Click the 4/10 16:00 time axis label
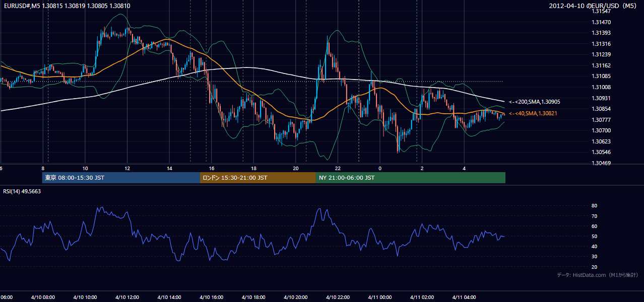The image size is (644, 302). [211, 297]
